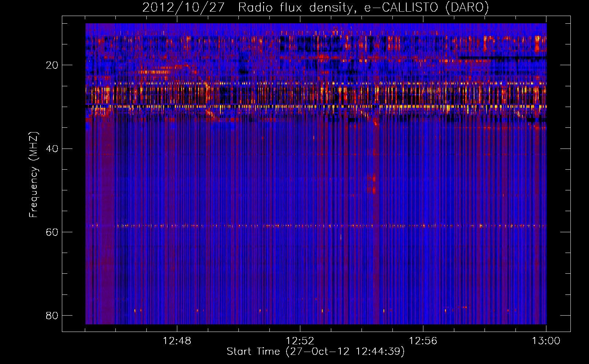Click the '12:48' time tick label
The image size is (589, 364).
(177, 341)
